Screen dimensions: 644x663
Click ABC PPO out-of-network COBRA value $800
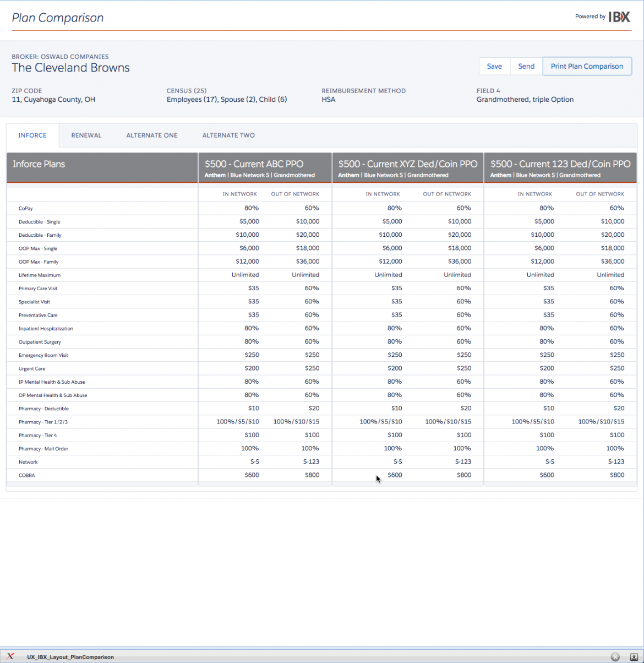click(312, 475)
